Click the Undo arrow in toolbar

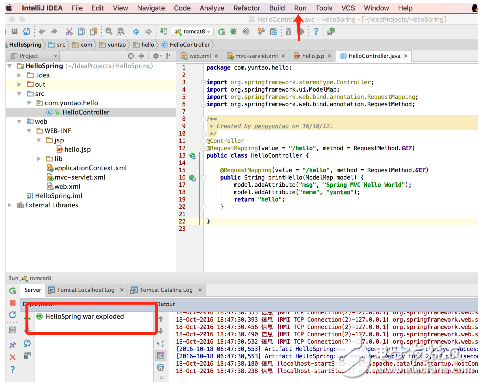point(42,32)
